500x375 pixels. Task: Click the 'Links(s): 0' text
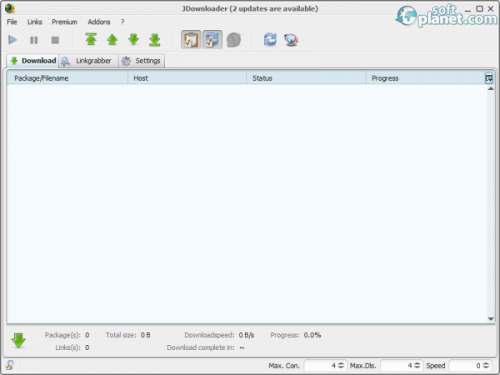[x=72, y=348]
